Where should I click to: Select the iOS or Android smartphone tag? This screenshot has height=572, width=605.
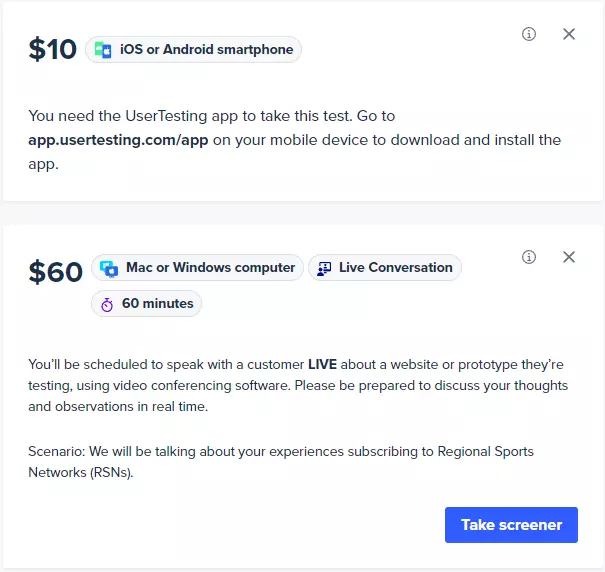(193, 50)
